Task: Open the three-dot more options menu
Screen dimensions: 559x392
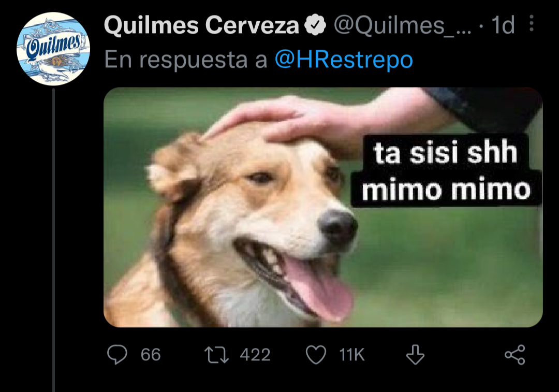Action: 532,23
